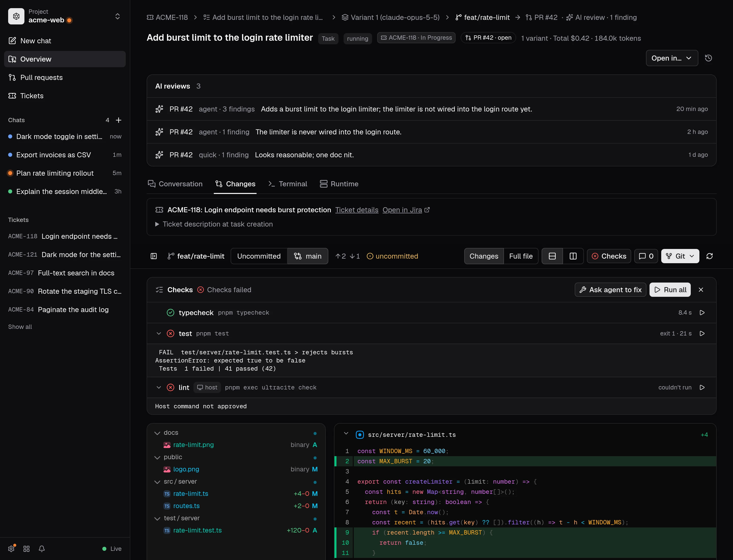Add a new chat with the plus icon
This screenshot has width=733, height=560.
(118, 120)
